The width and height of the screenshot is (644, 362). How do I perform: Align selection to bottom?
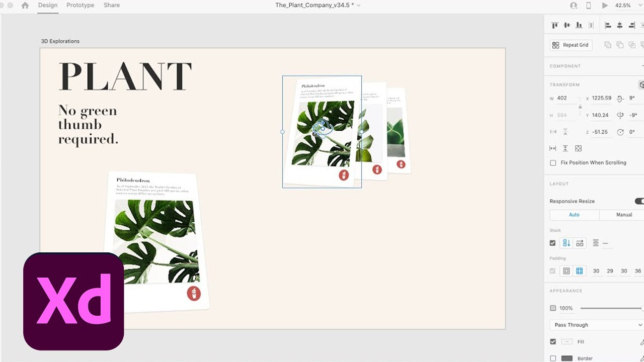(579, 25)
